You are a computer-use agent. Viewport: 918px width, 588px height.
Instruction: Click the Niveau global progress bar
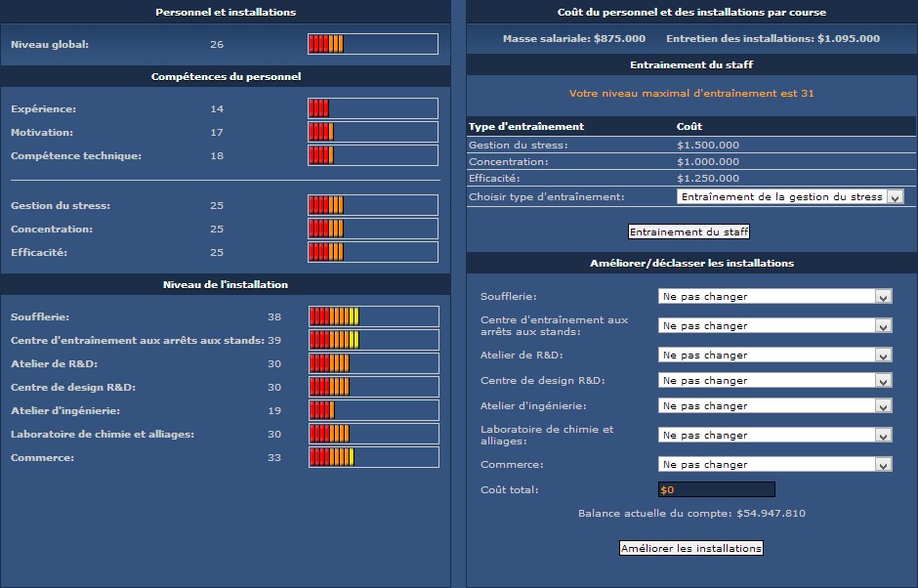click(x=373, y=44)
